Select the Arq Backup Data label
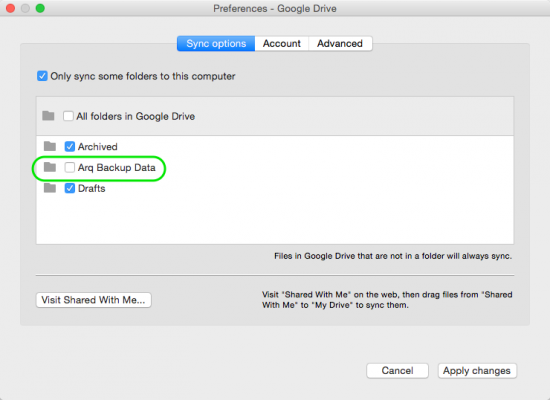 click(x=116, y=168)
